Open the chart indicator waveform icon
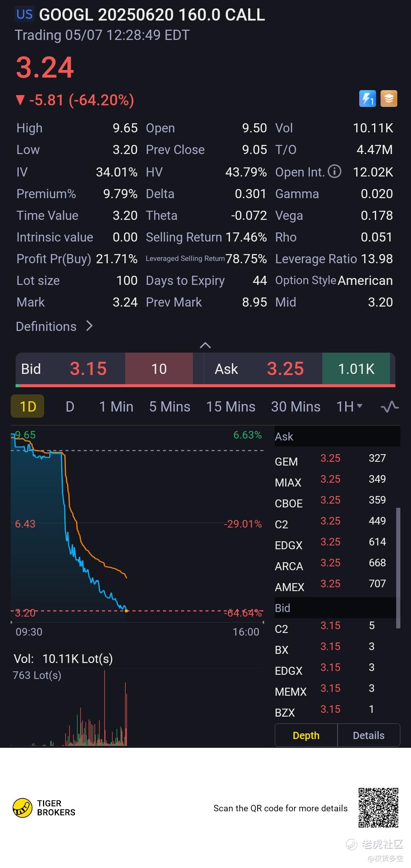 click(x=390, y=407)
